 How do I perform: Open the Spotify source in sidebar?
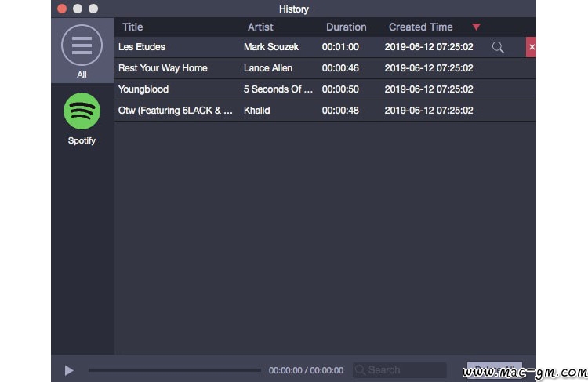coord(82,111)
